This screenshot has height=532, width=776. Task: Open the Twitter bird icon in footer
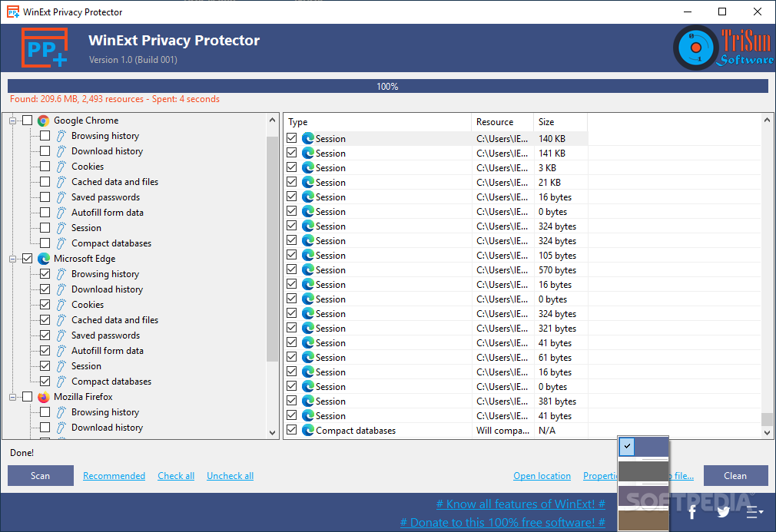[x=723, y=512]
